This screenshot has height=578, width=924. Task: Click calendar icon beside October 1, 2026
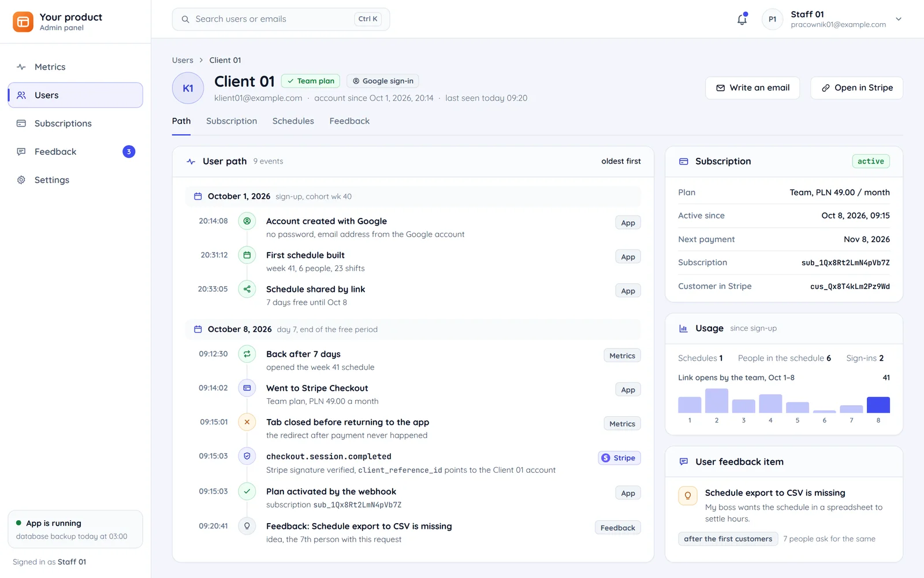tap(198, 197)
